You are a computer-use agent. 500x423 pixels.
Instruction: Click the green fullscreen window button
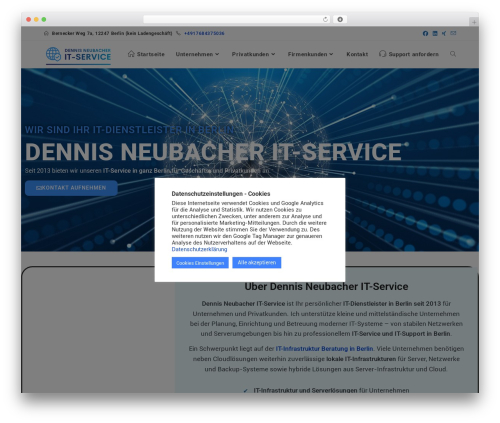[x=44, y=19]
